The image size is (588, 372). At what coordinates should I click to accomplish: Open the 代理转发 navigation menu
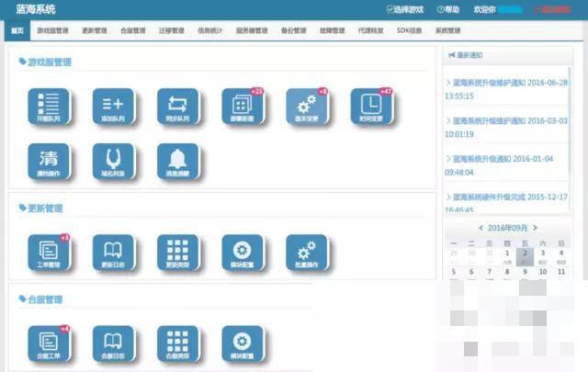(370, 30)
